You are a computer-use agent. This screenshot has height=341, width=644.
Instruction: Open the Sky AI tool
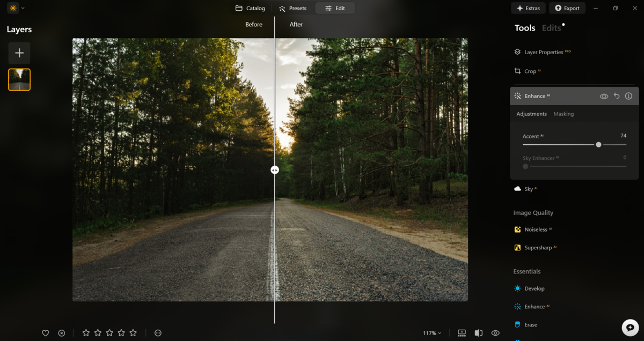tap(526, 189)
